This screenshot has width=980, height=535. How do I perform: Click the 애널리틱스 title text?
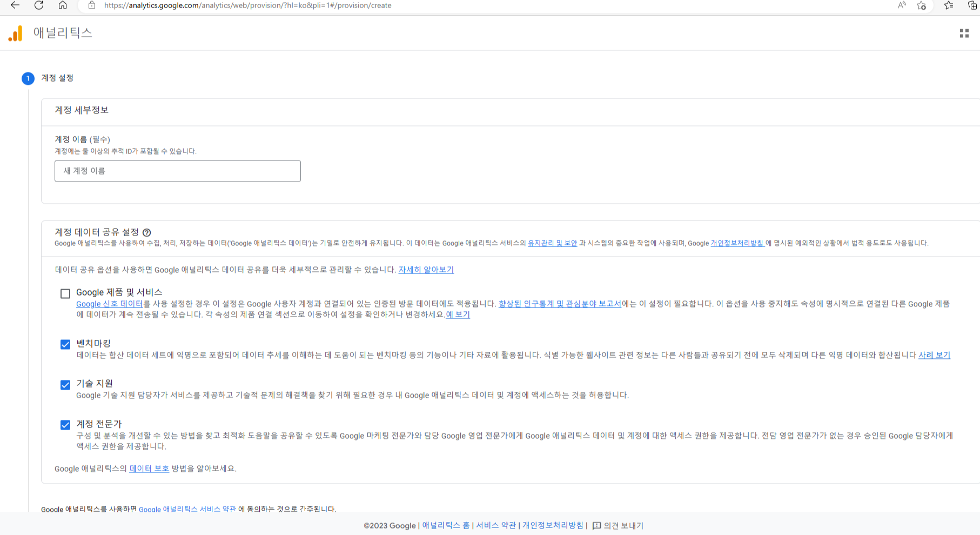point(63,33)
